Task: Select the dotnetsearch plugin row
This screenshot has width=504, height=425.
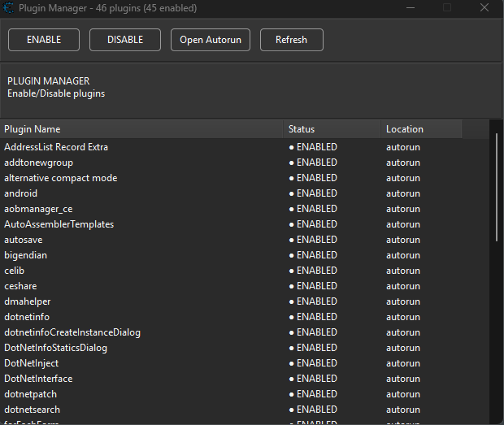Action: click(245, 410)
